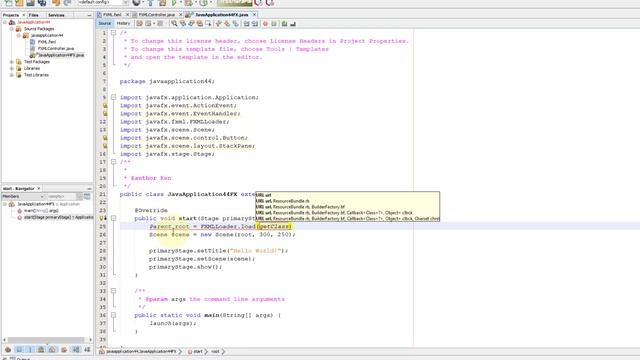This screenshot has height=360, width=640.
Task: Toggle Sort by Name in Navigator
Action: coord(76,350)
